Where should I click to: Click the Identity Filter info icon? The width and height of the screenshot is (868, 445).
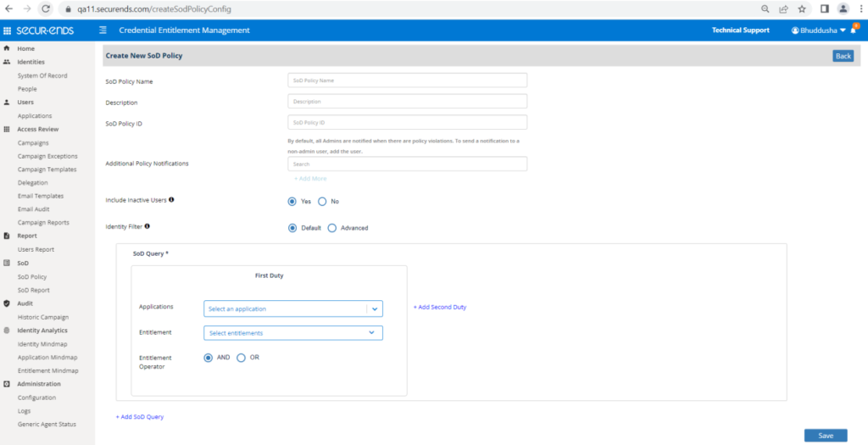pyautogui.click(x=147, y=225)
